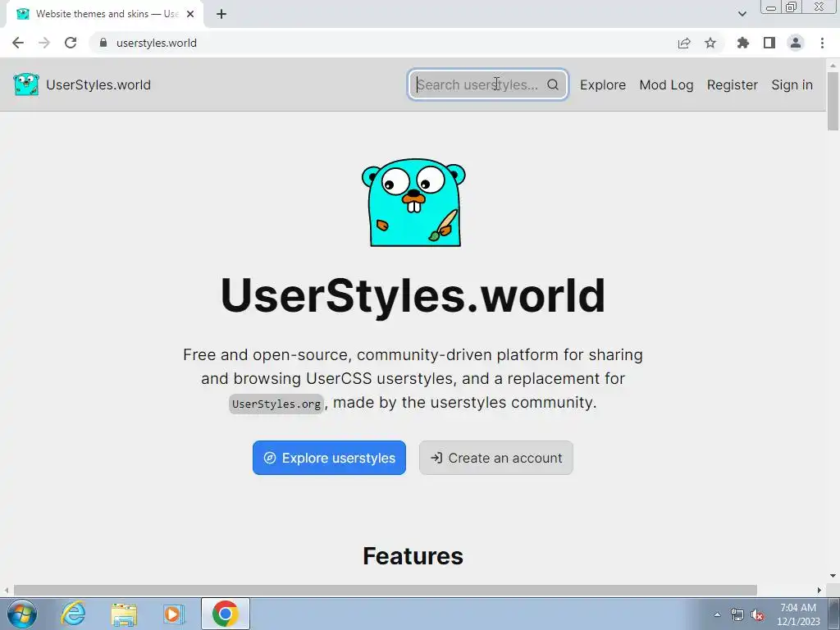Click the Chrome taskbar icon
This screenshot has width=840, height=630.
coord(225,614)
